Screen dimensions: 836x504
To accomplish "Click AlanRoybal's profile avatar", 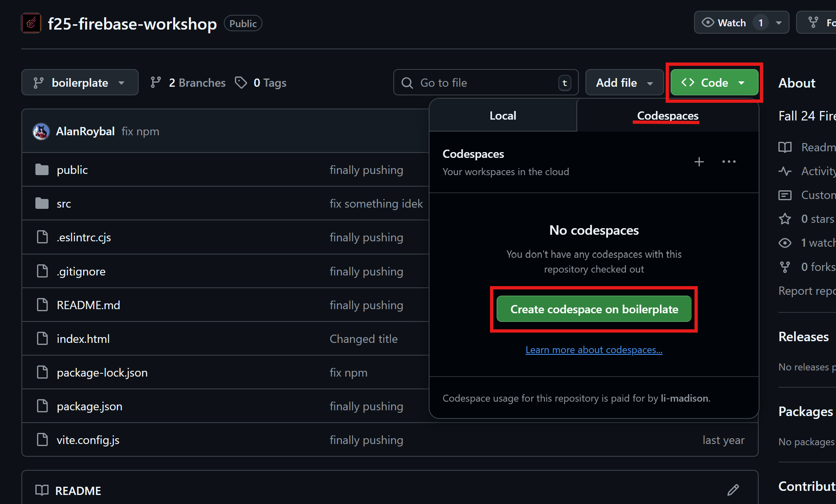I will pos(41,132).
